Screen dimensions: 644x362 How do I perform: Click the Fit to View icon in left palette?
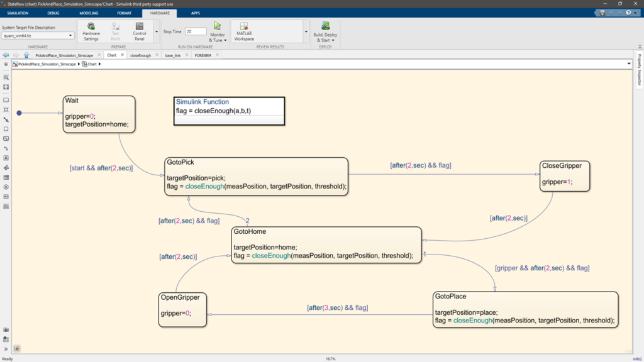pos(6,87)
